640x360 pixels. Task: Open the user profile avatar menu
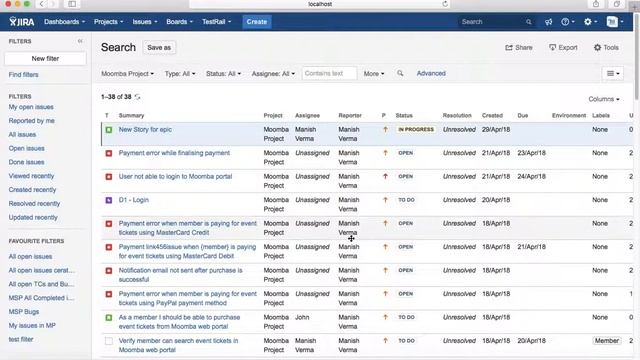615,22
